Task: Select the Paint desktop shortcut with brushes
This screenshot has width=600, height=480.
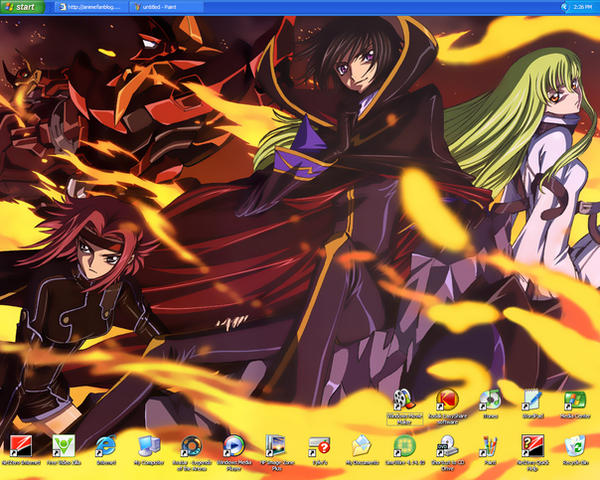Action: click(x=489, y=450)
